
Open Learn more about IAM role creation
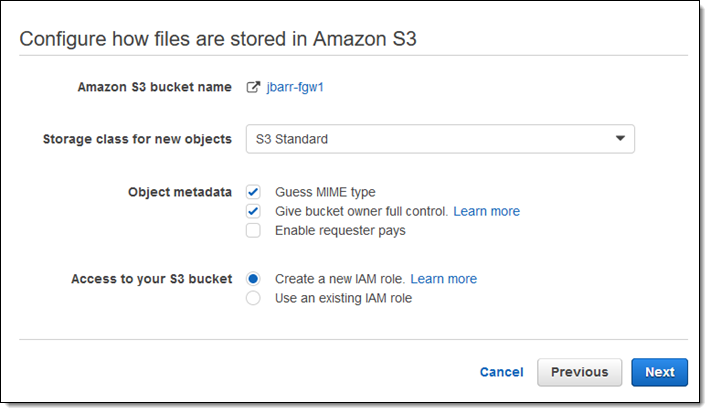tap(444, 279)
